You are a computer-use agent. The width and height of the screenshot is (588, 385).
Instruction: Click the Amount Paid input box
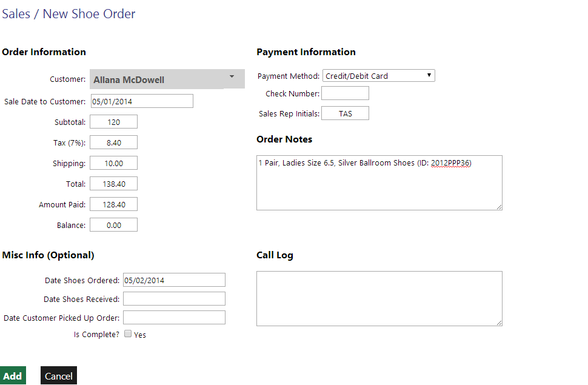tap(113, 204)
